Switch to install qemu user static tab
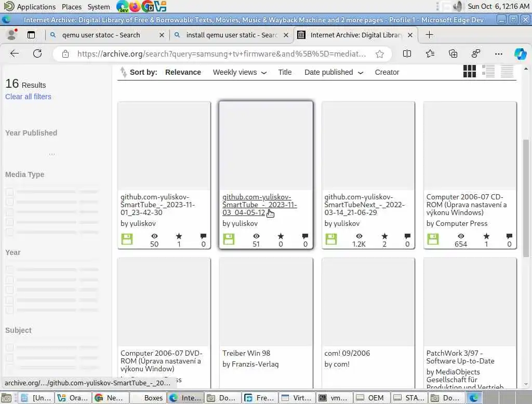532x404 pixels. (232, 35)
